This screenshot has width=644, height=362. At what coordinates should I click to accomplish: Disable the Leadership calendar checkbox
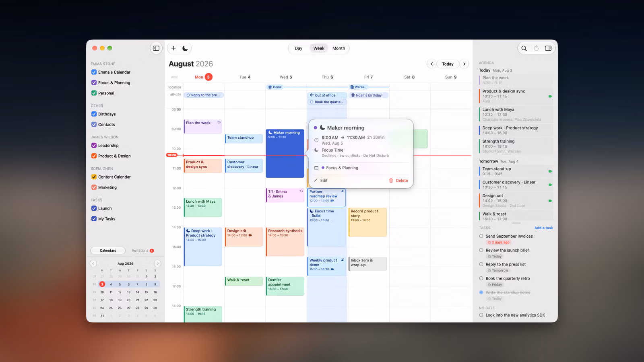pos(94,145)
